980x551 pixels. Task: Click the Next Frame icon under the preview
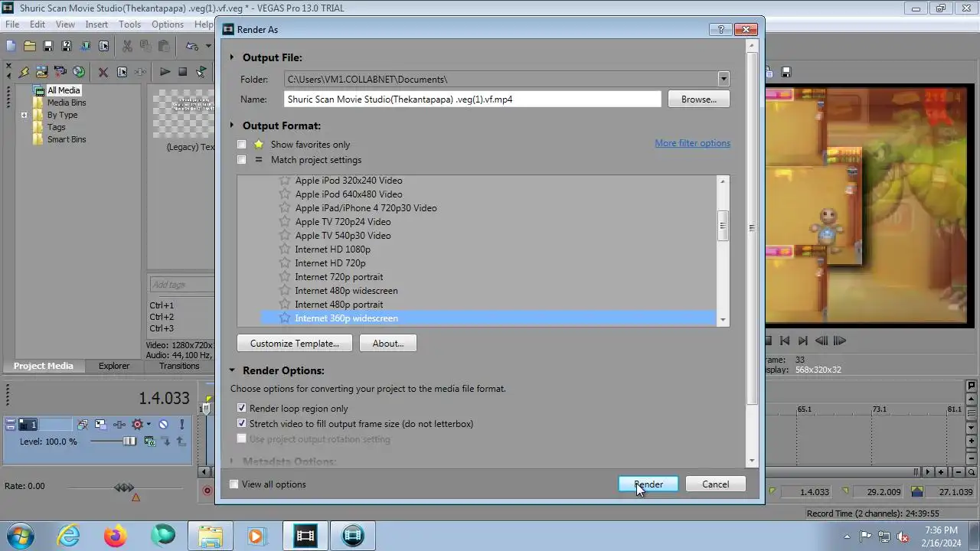[x=839, y=341]
